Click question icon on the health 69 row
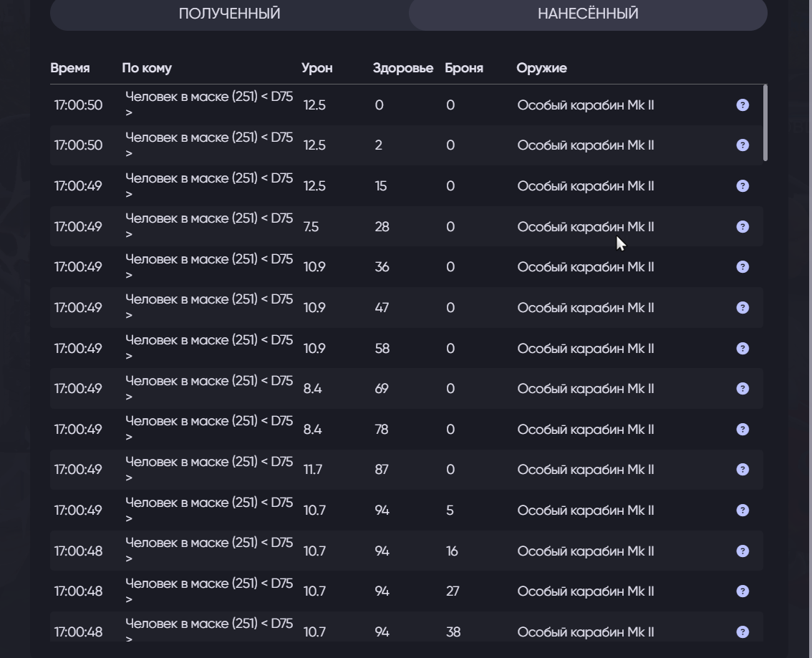The image size is (812, 658). coord(743,389)
